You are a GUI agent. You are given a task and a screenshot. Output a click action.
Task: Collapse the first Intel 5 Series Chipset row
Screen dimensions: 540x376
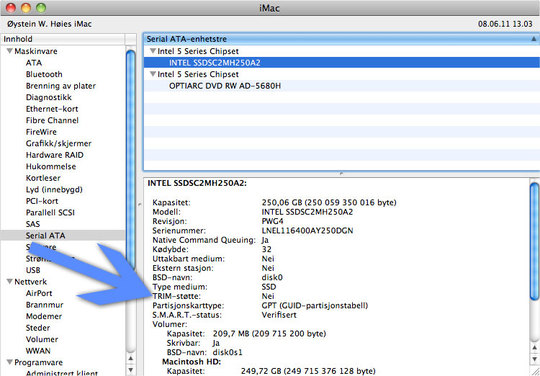tap(153, 51)
